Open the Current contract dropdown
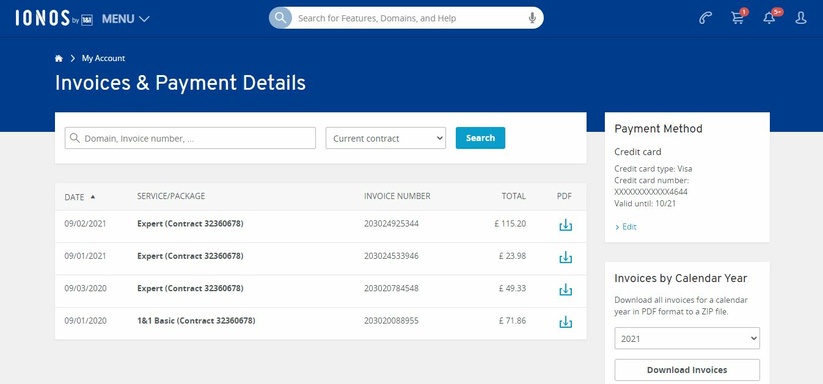Viewport: 823px width, 384px height. pyautogui.click(x=386, y=138)
